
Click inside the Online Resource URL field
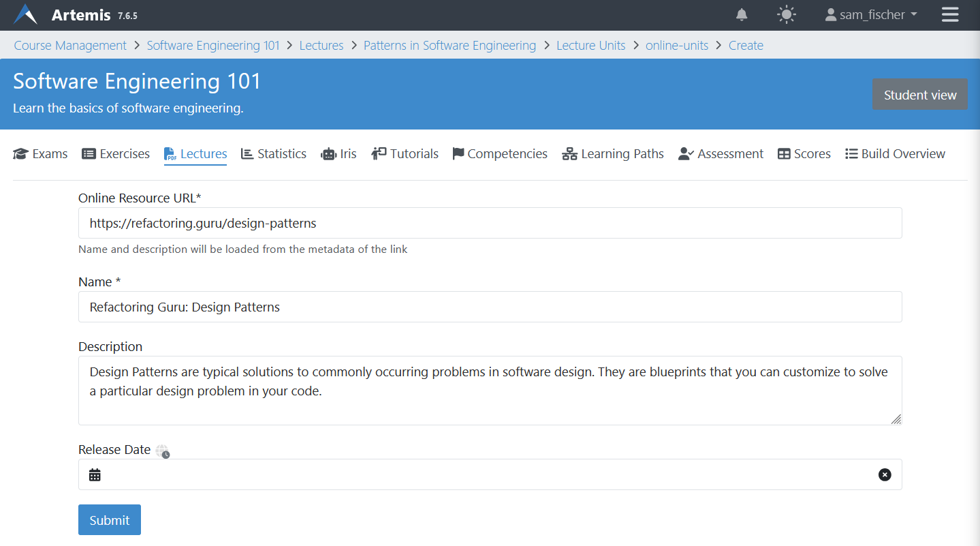489,223
